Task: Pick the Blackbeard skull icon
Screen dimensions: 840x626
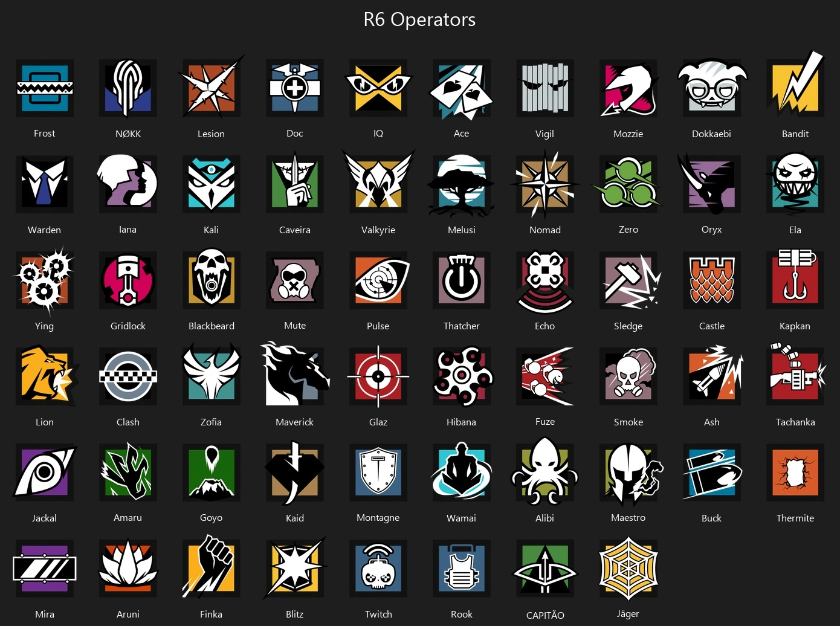Action: coord(212,280)
